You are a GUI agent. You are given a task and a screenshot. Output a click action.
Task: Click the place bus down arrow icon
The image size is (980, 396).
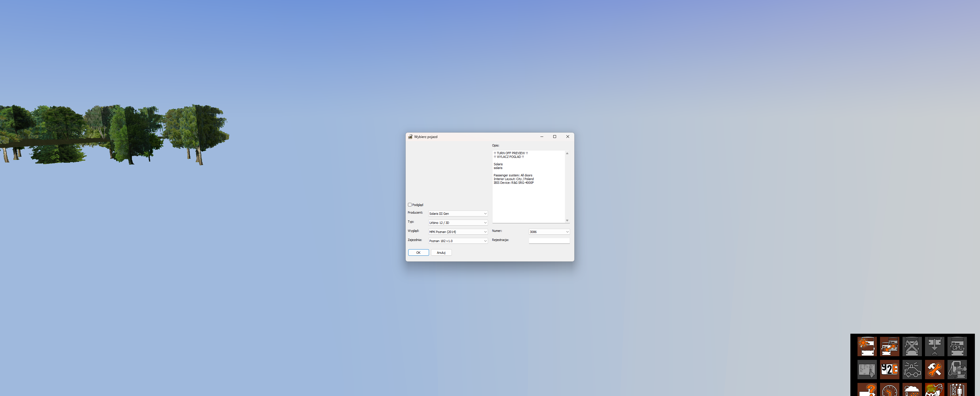(x=934, y=346)
